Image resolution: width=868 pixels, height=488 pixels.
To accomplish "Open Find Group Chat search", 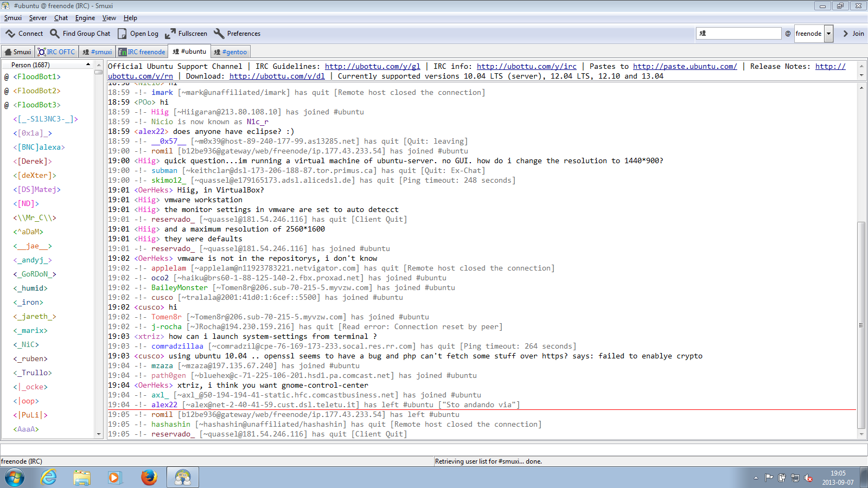I will [55, 34].
